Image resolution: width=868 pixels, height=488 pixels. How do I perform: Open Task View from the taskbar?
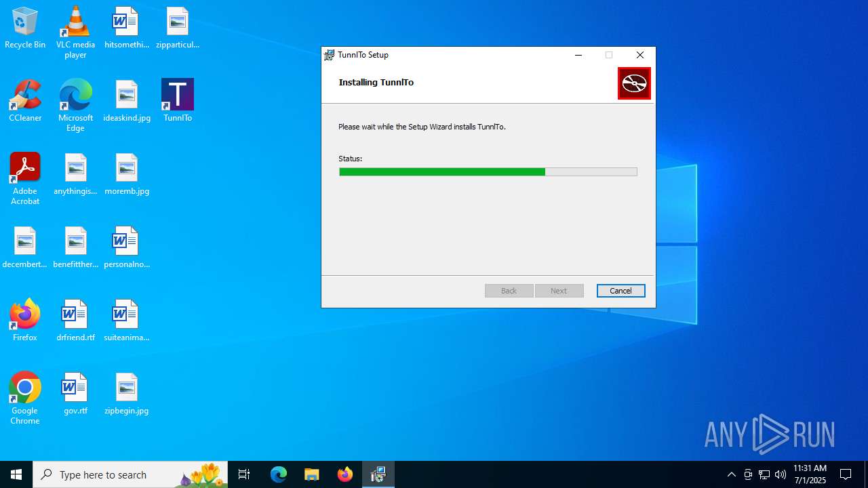click(244, 474)
